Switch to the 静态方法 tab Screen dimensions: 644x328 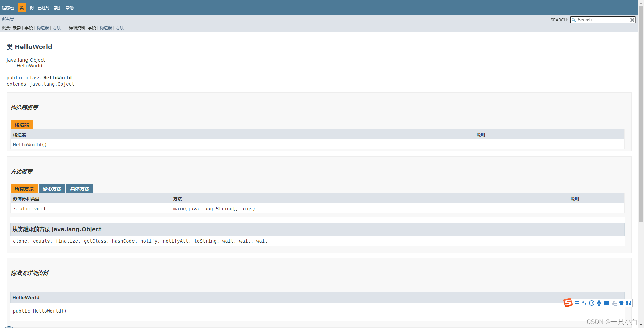pyautogui.click(x=52, y=189)
